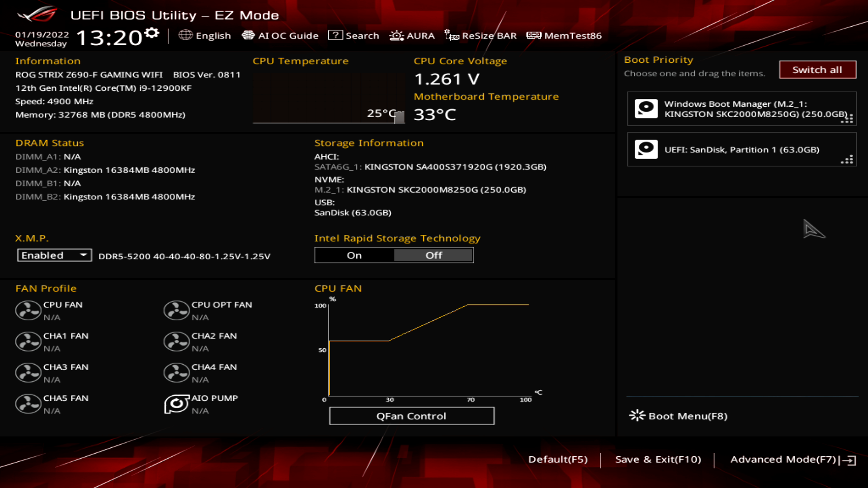Click the CPU FAN status icon
This screenshot has height=488, width=868.
[x=28, y=310]
